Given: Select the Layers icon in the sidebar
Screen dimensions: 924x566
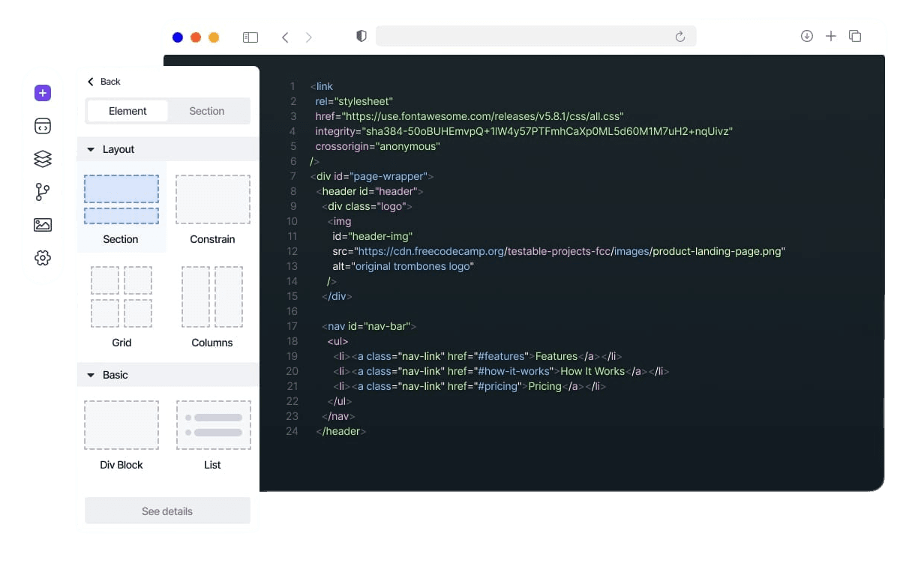Looking at the screenshot, I should (x=43, y=158).
